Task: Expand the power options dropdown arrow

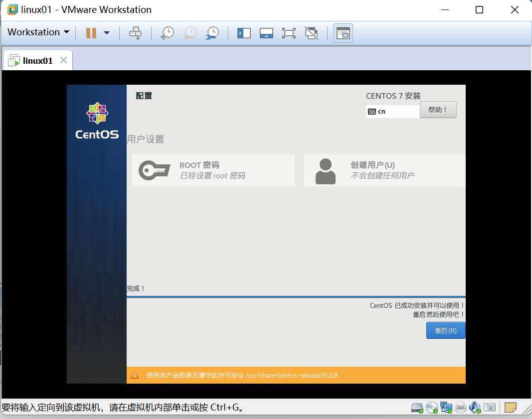Action: [x=107, y=33]
